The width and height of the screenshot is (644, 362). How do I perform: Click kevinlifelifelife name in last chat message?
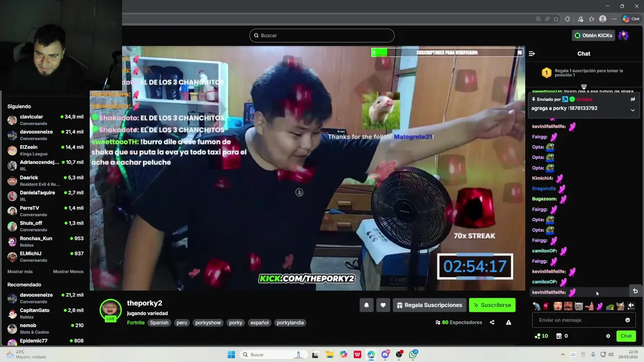coord(548,292)
